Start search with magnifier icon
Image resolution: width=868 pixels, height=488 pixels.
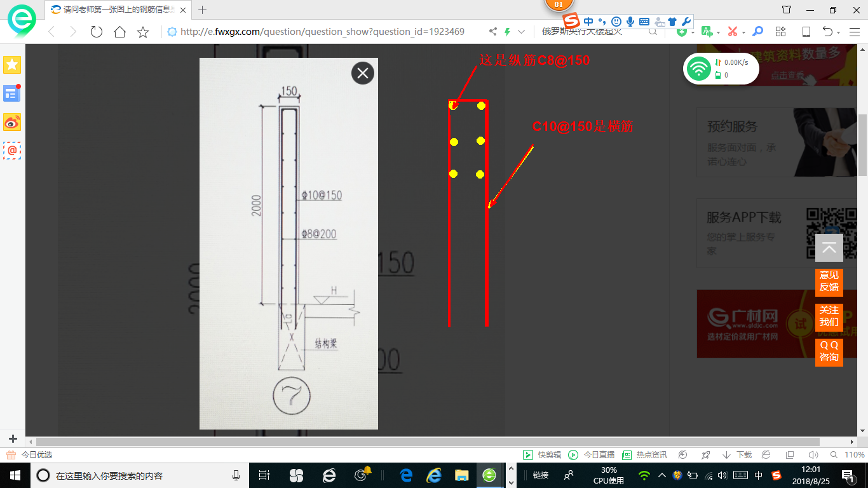[x=653, y=32]
